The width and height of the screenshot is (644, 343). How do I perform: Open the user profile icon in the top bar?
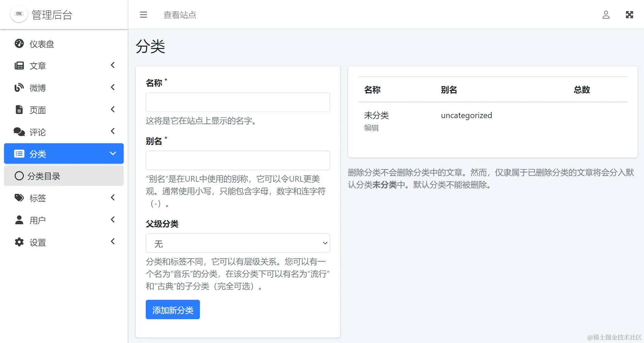606,15
